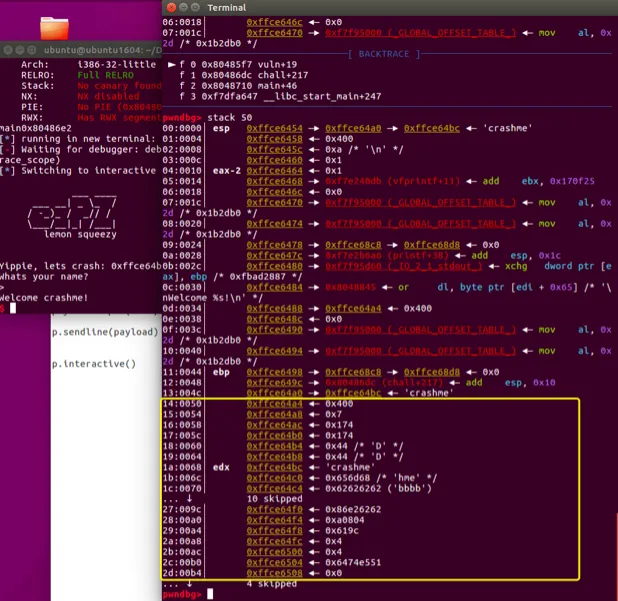Close the Terminal window
This screenshot has width=618, height=601.
(x=172, y=7)
